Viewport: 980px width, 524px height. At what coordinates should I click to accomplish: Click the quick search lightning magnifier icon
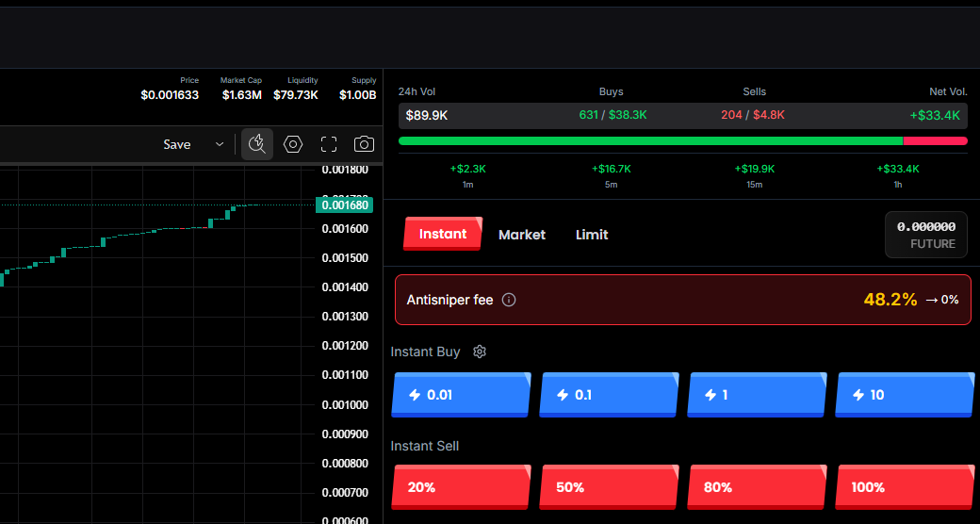click(257, 144)
